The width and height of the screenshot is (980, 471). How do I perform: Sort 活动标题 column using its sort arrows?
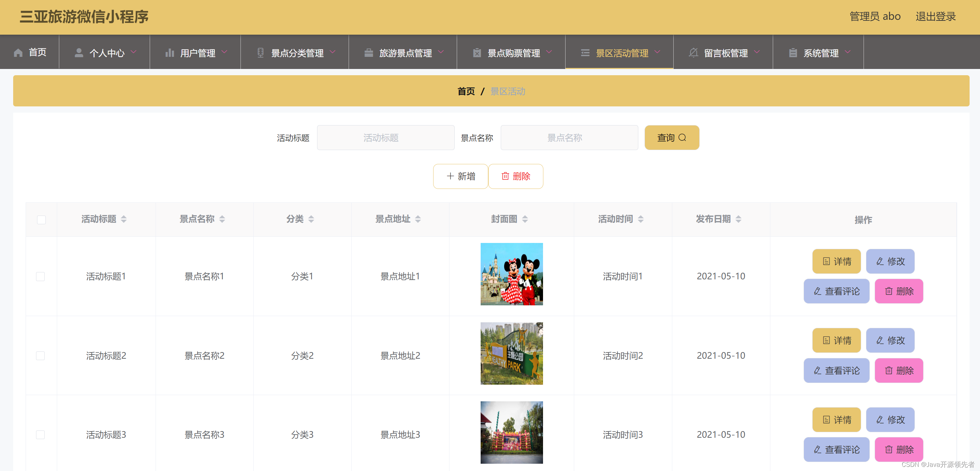[124, 219]
